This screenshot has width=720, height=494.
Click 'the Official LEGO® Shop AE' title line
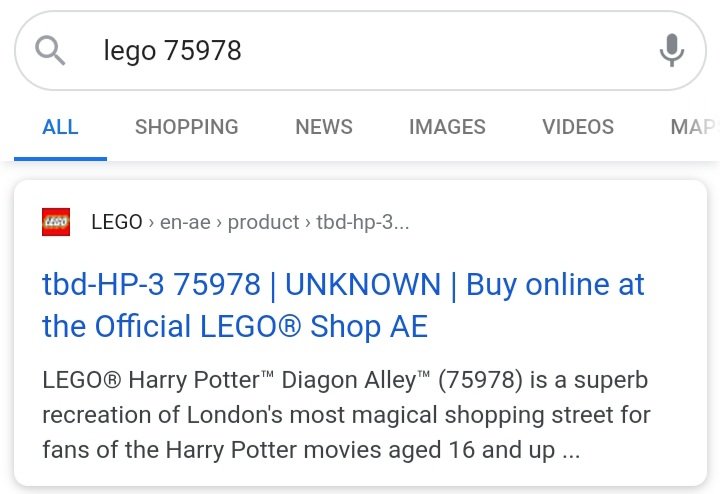[x=235, y=326]
